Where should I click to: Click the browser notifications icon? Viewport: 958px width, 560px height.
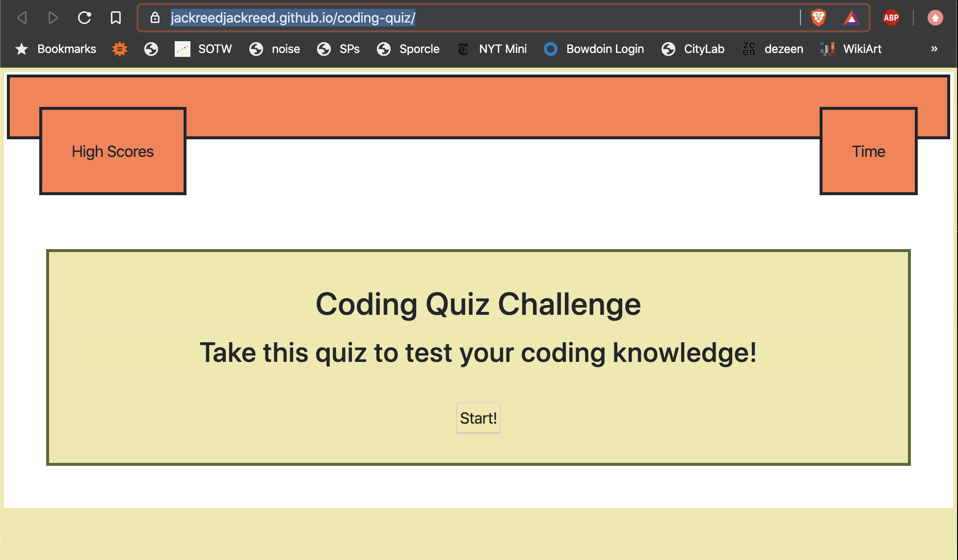pyautogui.click(x=938, y=17)
